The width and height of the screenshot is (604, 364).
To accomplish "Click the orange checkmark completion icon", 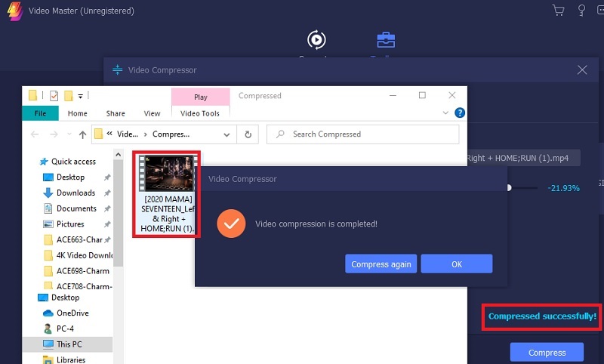I will pyautogui.click(x=231, y=224).
